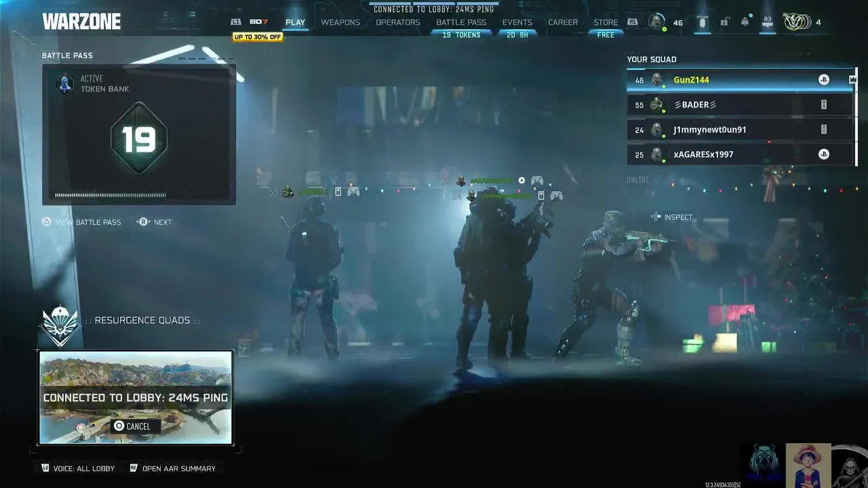Click the Resurgence Quads rank emblem
Viewport: 868px width, 488px height.
[60, 325]
